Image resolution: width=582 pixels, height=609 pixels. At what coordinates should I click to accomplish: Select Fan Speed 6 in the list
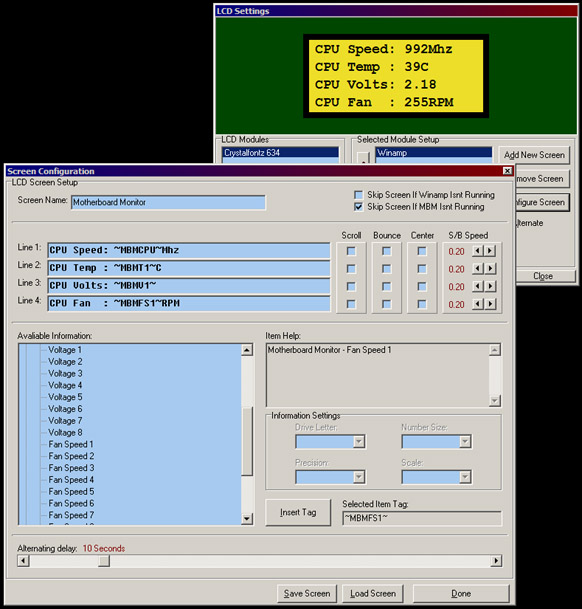point(71,503)
